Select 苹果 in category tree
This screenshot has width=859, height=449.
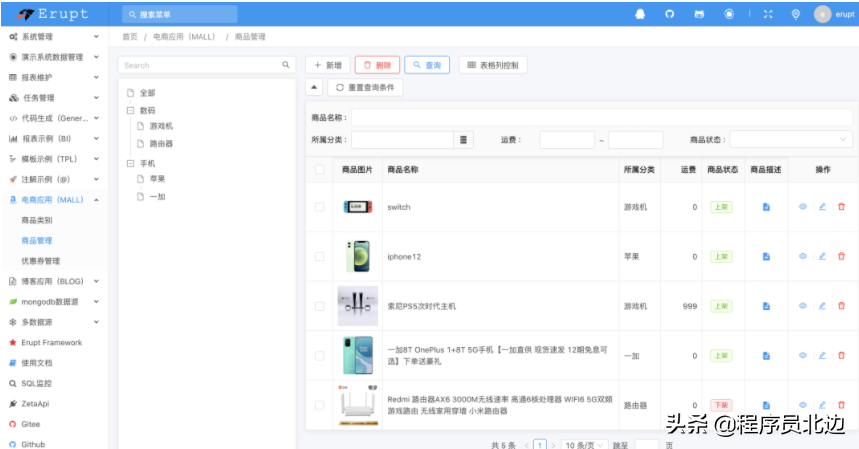pyautogui.click(x=157, y=179)
